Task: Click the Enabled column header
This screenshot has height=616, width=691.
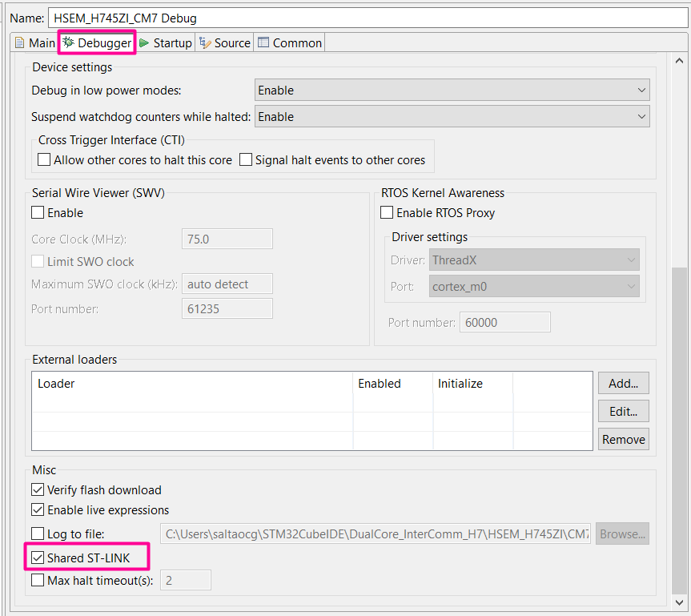Action: tap(393, 384)
